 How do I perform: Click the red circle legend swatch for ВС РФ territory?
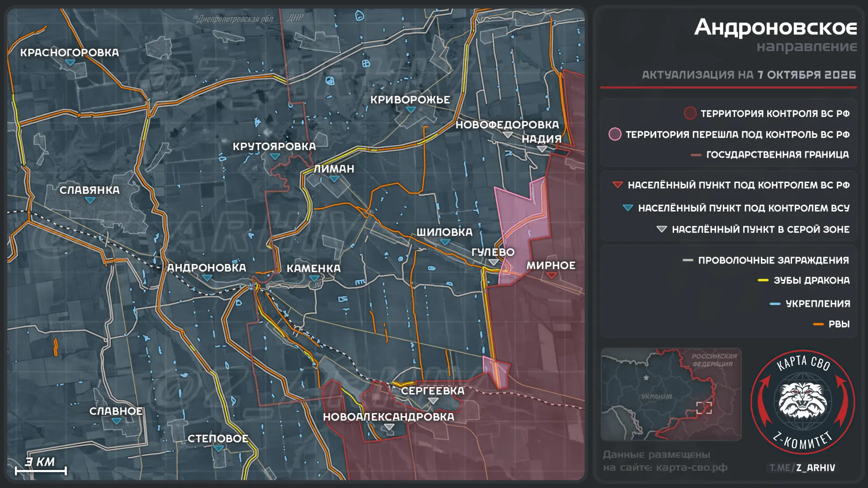point(690,113)
